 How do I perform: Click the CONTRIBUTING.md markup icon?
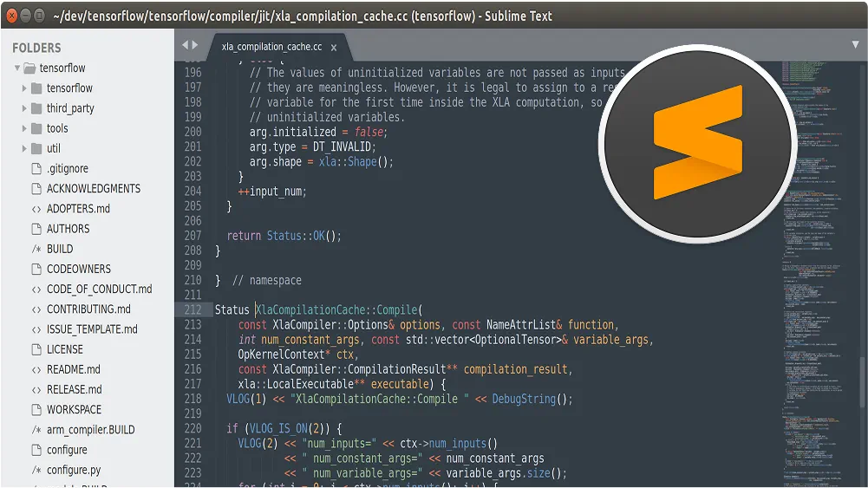[x=36, y=309]
